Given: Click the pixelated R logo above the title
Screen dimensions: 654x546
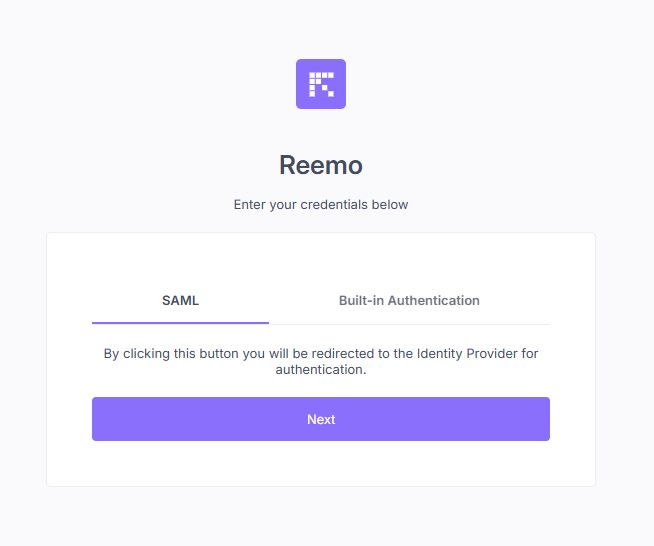Looking at the screenshot, I should click(x=321, y=84).
